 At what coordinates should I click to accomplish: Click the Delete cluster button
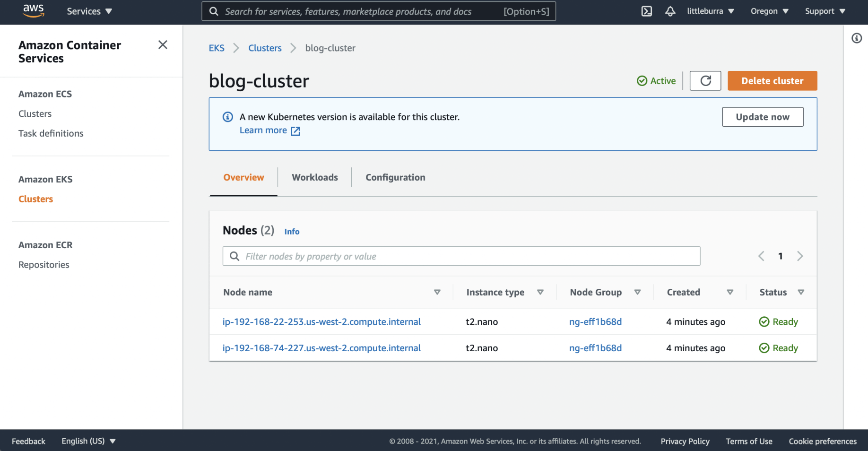coord(772,81)
